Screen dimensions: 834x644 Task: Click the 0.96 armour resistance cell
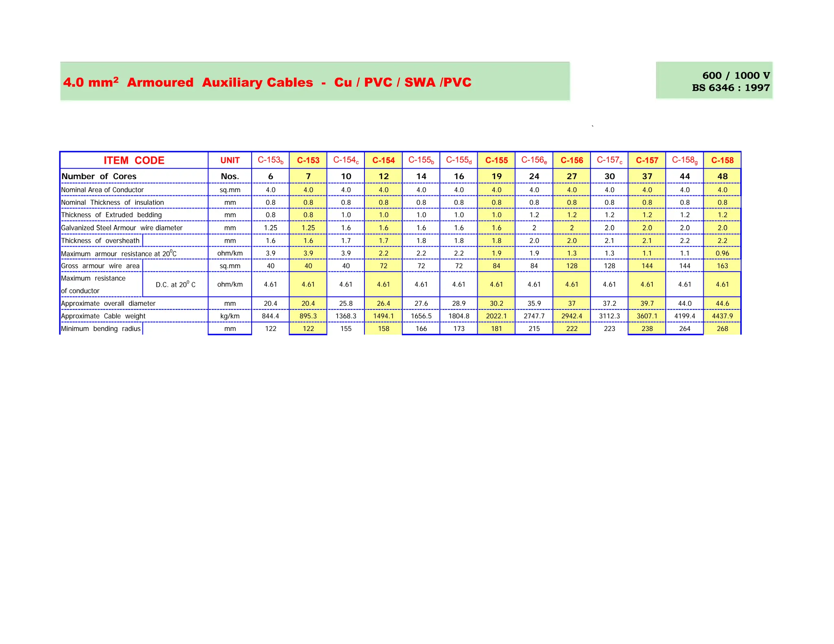[x=722, y=253]
